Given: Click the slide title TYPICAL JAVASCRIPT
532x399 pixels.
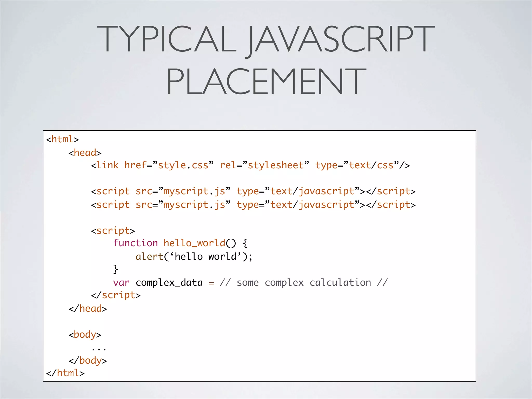Looking at the screenshot, I should (265, 39).
